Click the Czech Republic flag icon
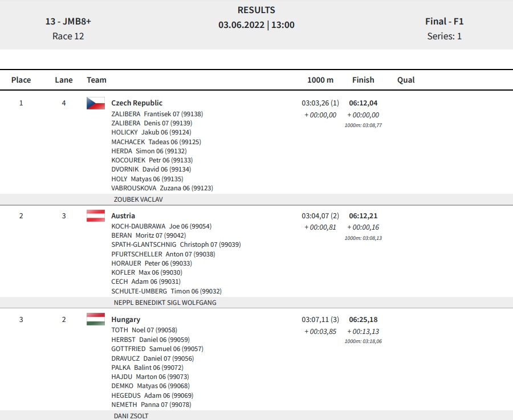513x420 pixels. pyautogui.click(x=96, y=103)
